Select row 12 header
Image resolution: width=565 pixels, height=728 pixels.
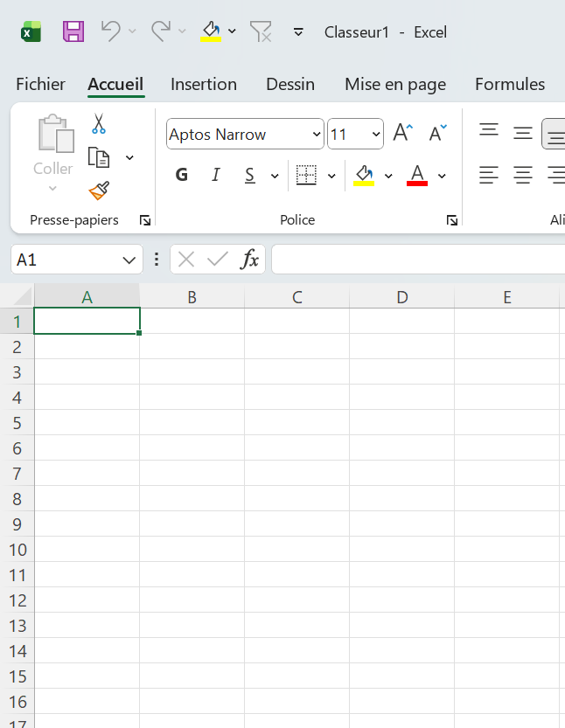17,600
